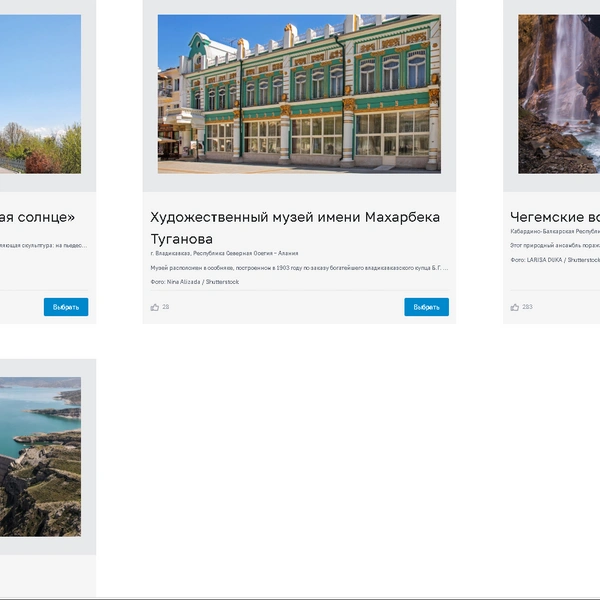Select the Кабардино-Балкарская Республика location text
The height and width of the screenshot is (600, 600).
555,231
